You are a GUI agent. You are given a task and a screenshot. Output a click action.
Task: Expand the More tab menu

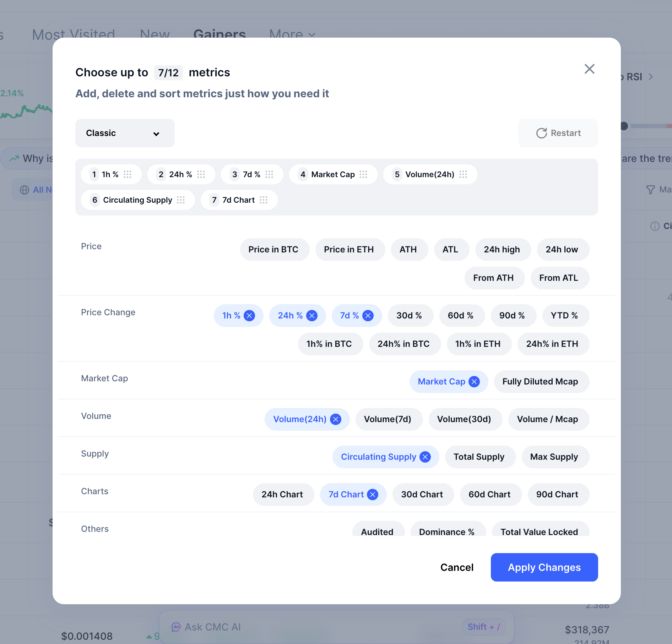292,34
